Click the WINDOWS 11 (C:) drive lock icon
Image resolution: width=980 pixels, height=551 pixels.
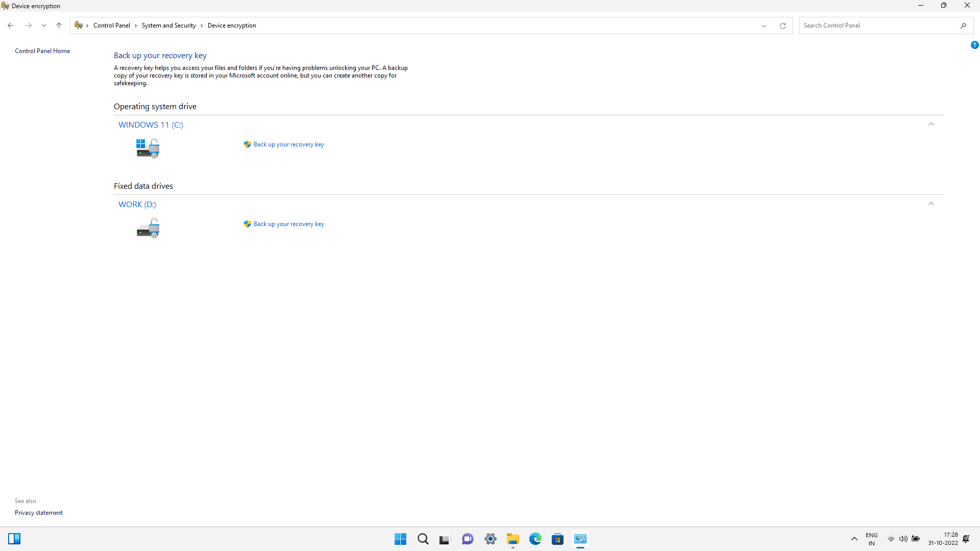coord(148,148)
